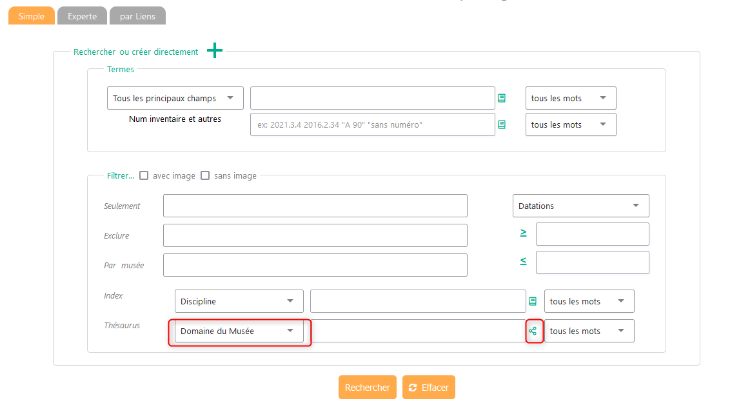Open the index book icon beside main terms field

click(502, 98)
